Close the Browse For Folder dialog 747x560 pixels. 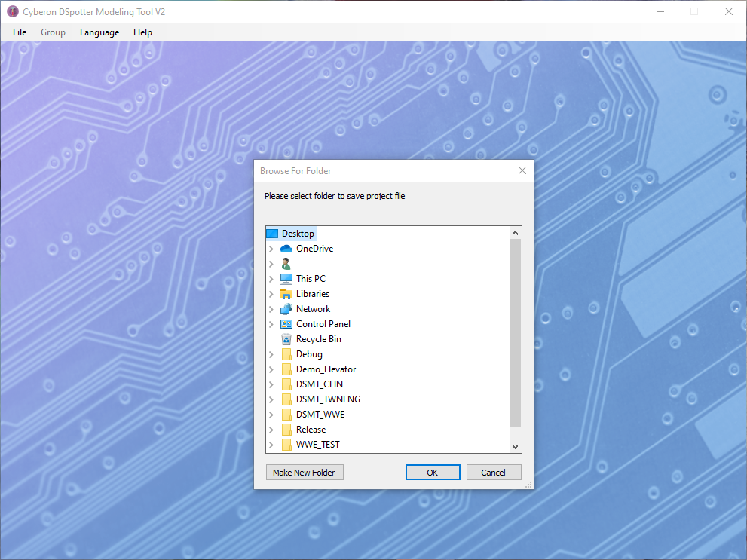pos(522,170)
